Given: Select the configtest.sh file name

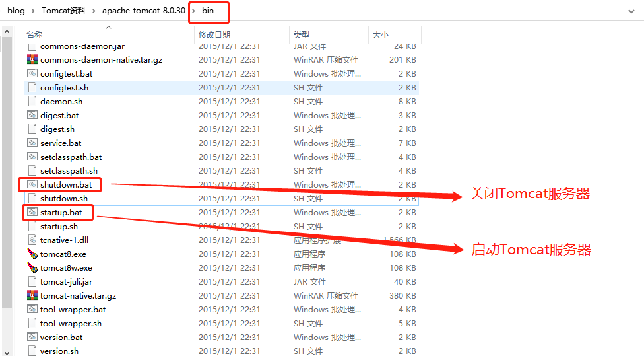Looking at the screenshot, I should click(x=65, y=88).
